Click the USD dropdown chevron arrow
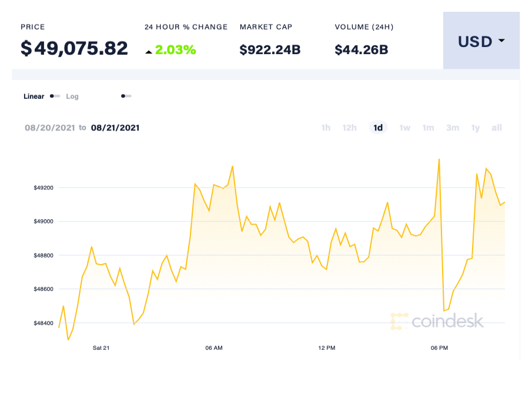Screen dimensions: 532x395 pos(501,41)
